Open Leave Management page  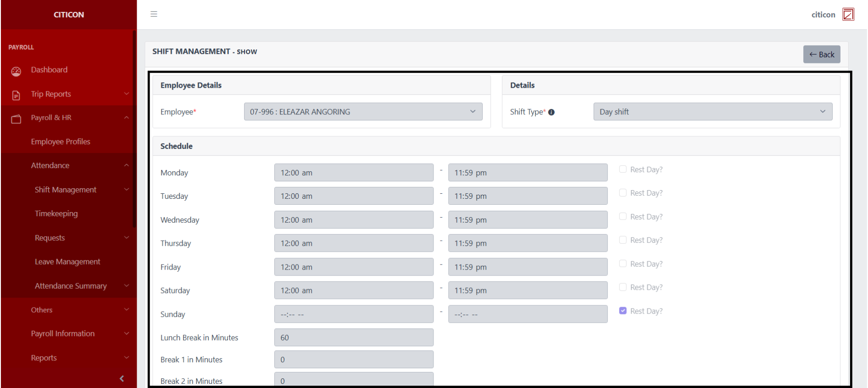click(x=67, y=262)
